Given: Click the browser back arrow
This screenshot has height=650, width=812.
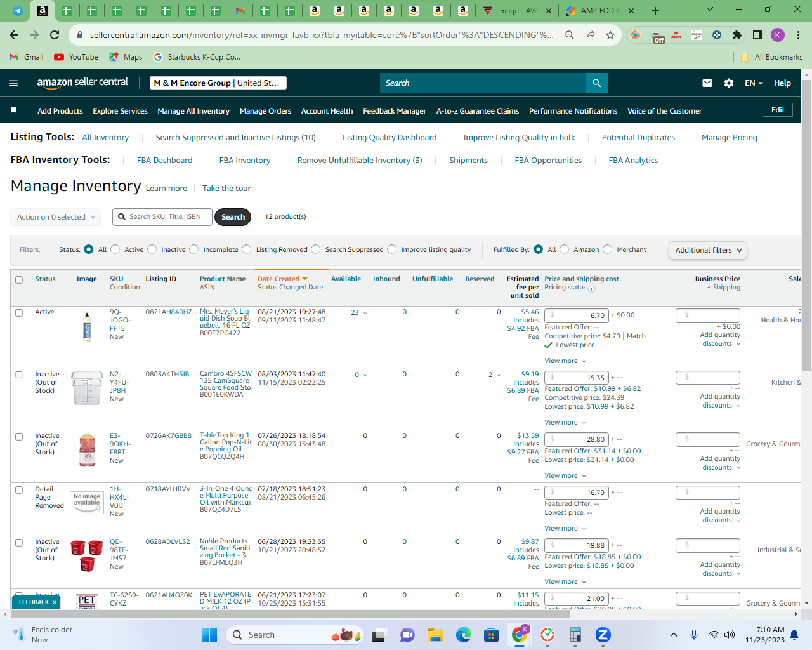Looking at the screenshot, I should point(14,35).
